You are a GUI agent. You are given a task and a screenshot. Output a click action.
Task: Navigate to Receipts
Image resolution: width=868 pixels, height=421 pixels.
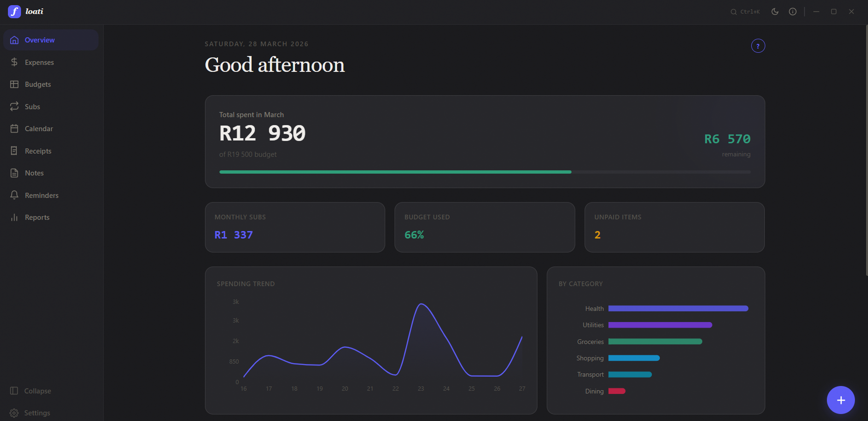[51, 151]
